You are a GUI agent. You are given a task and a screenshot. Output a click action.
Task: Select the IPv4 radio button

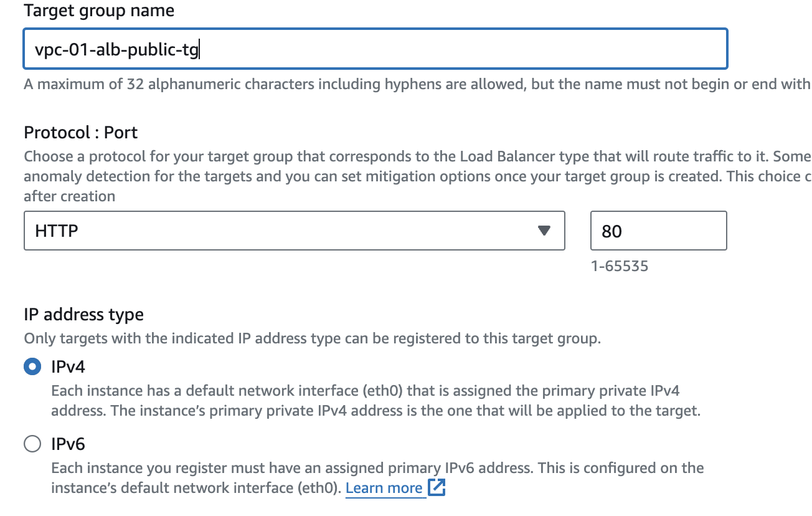[x=32, y=367]
